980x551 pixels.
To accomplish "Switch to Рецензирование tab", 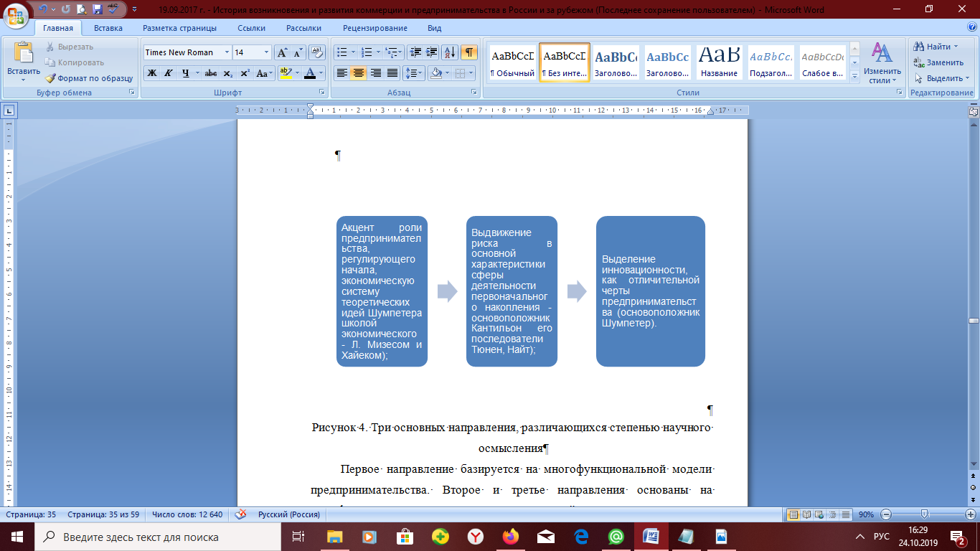I will coord(374,28).
